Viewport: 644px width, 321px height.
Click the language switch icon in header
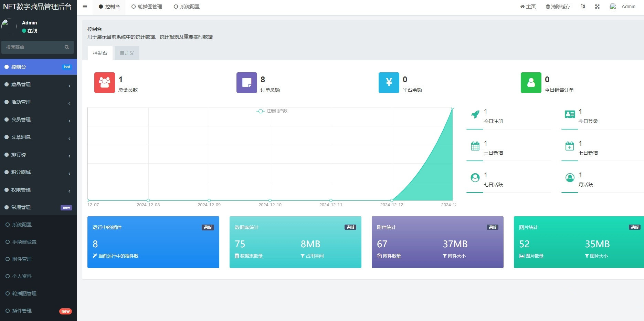click(x=583, y=7)
